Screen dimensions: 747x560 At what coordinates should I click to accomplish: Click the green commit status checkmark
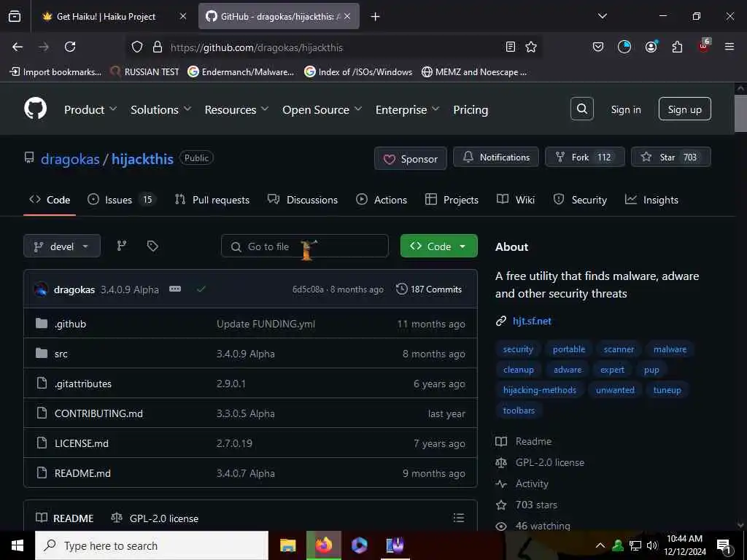pos(201,289)
